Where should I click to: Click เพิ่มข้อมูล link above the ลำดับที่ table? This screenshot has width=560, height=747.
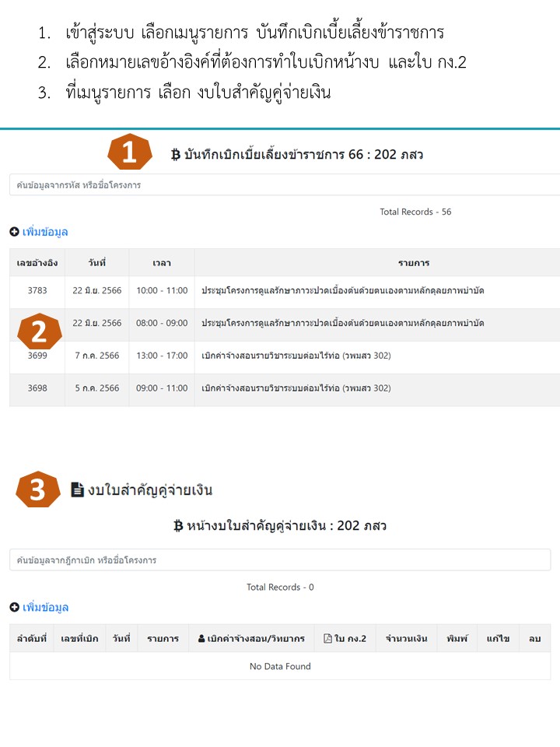[45, 608]
